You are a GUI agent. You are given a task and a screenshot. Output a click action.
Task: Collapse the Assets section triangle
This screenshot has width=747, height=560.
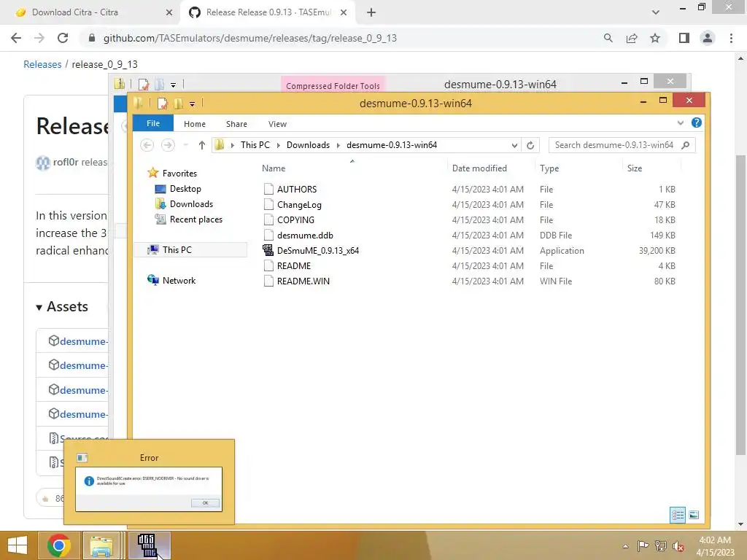click(x=39, y=308)
